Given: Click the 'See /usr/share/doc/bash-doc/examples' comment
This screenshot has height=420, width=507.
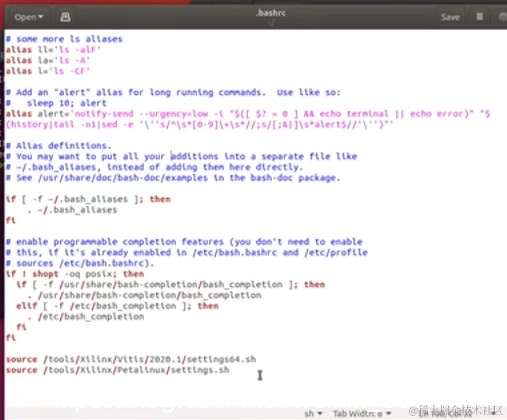Looking at the screenshot, I should click(x=173, y=178).
